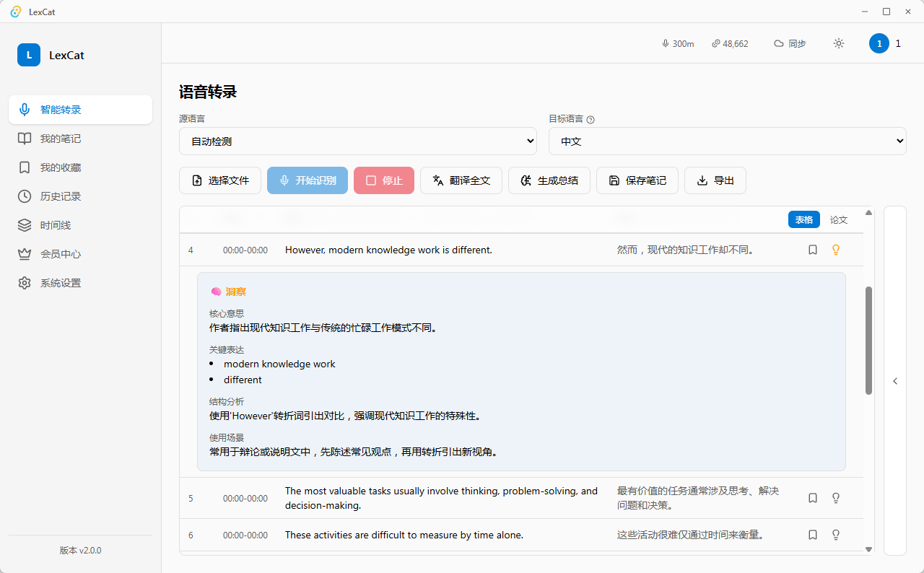Toggle the light/dark theme sun icon

(x=839, y=43)
